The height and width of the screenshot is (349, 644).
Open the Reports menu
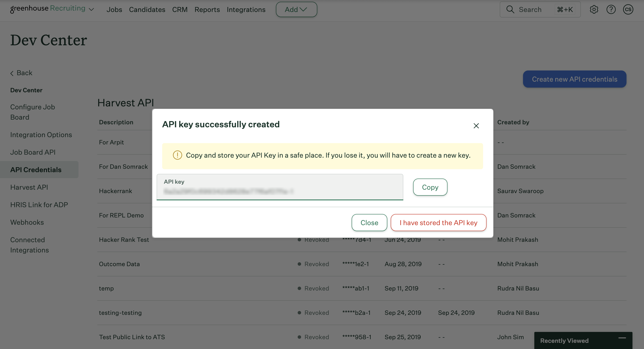pos(207,10)
